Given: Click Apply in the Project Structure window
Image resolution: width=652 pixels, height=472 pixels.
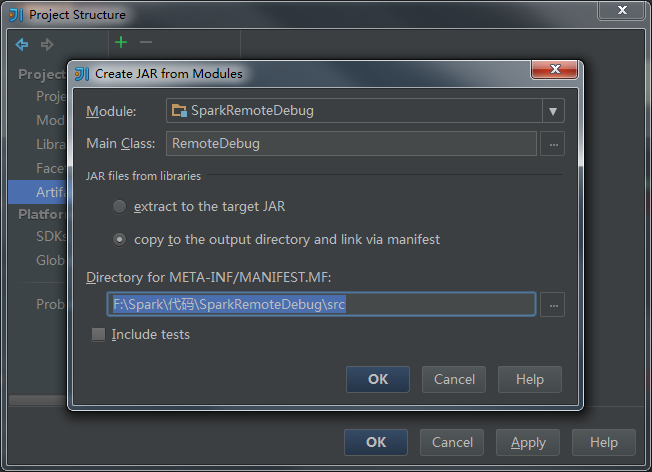Looking at the screenshot, I should [x=528, y=442].
